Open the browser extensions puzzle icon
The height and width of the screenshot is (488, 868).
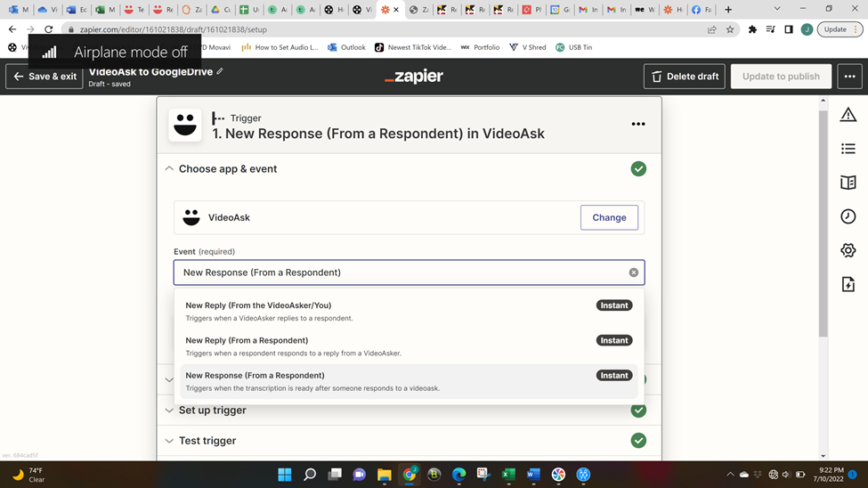752,29
